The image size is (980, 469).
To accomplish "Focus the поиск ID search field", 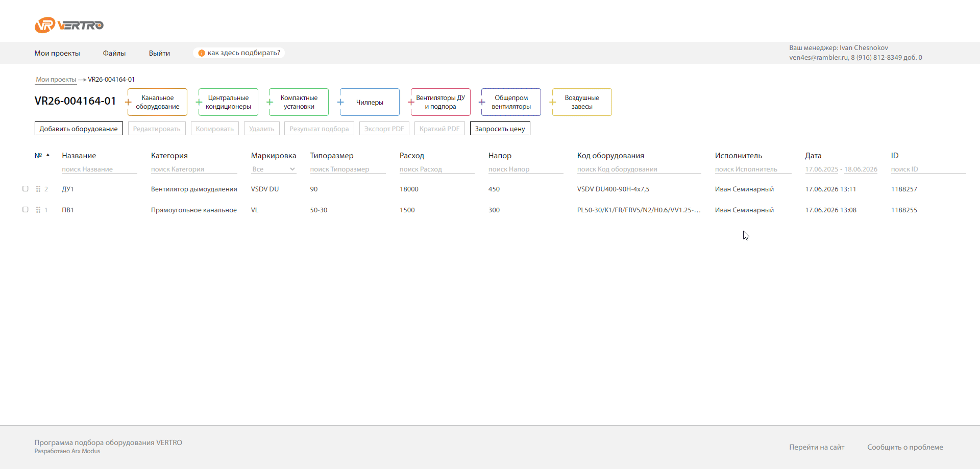I will [x=928, y=169].
